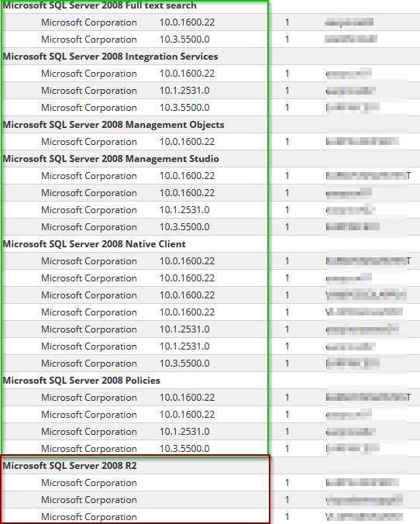Select Microsoft Corporation in the Management Objects row
The height and width of the screenshot is (524, 420).
point(89,142)
